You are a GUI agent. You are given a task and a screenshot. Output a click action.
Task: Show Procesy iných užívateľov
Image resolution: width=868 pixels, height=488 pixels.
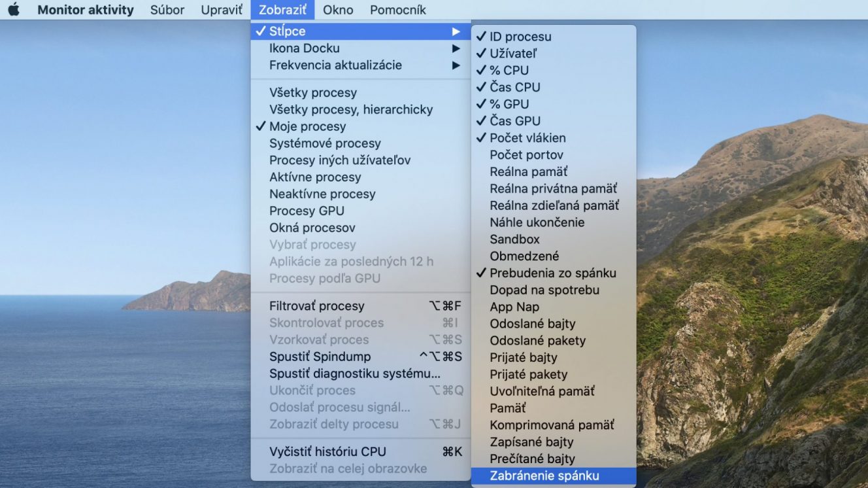[361, 160]
